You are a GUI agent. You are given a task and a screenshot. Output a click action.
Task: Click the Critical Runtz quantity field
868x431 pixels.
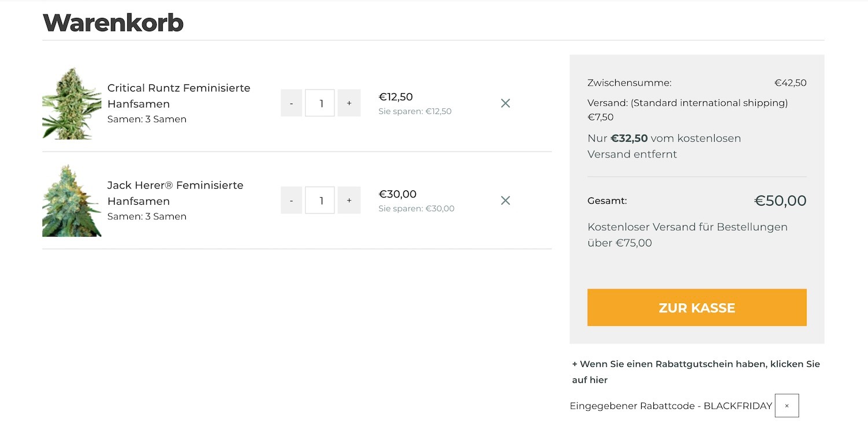320,103
